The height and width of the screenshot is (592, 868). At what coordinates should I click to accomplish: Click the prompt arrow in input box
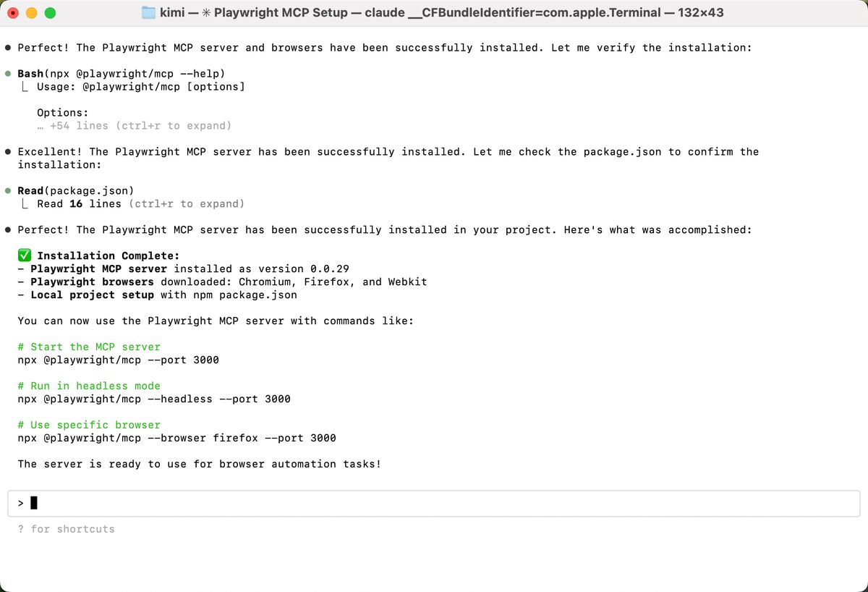tap(21, 503)
